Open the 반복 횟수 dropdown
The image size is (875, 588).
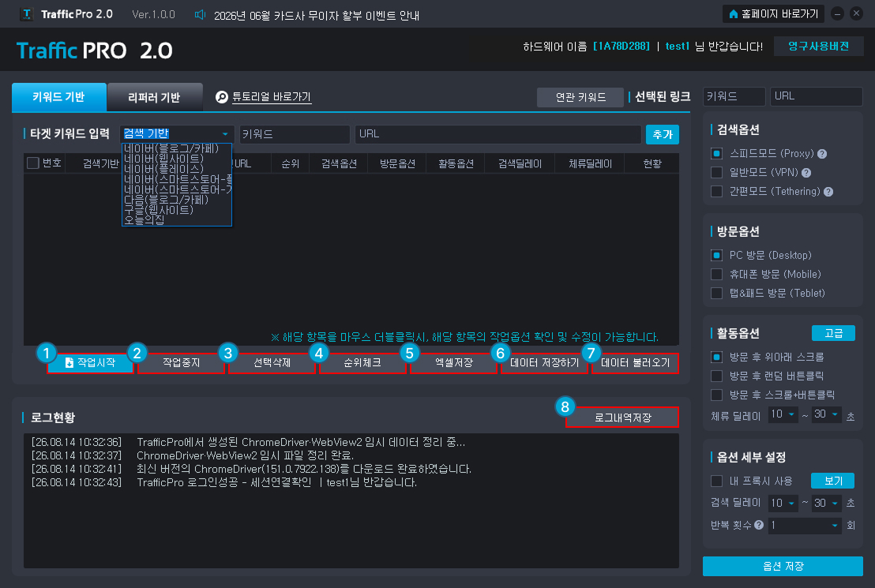[x=805, y=525]
